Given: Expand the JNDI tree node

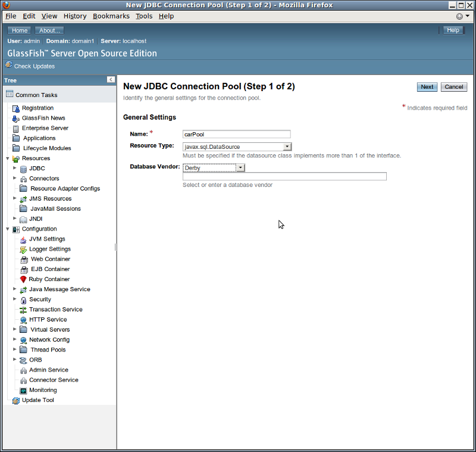Looking at the screenshot, I should pos(14,218).
